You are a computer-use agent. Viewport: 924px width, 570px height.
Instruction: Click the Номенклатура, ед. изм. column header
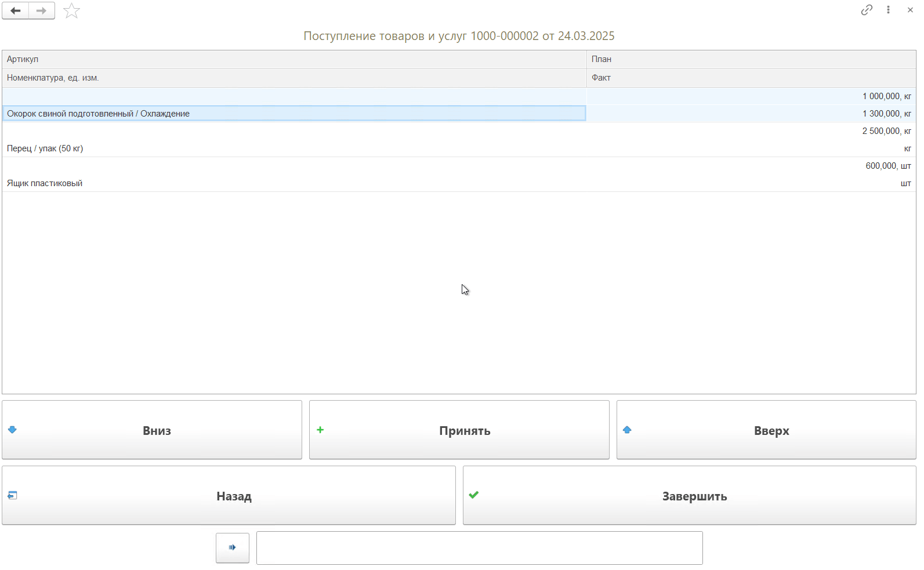(293, 78)
